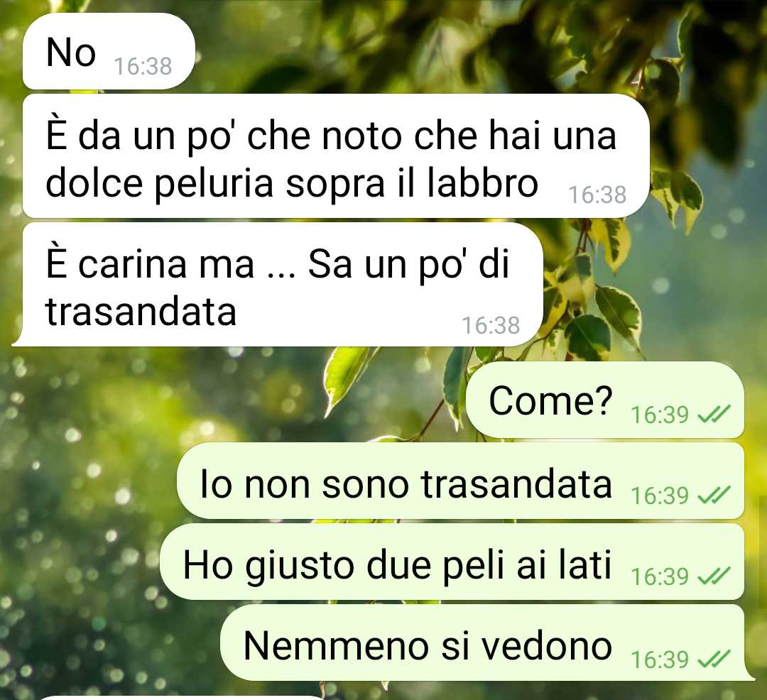The height and width of the screenshot is (700, 767).
Task: Select the "Nemmeno si vedono" message bubble
Action: (x=487, y=642)
